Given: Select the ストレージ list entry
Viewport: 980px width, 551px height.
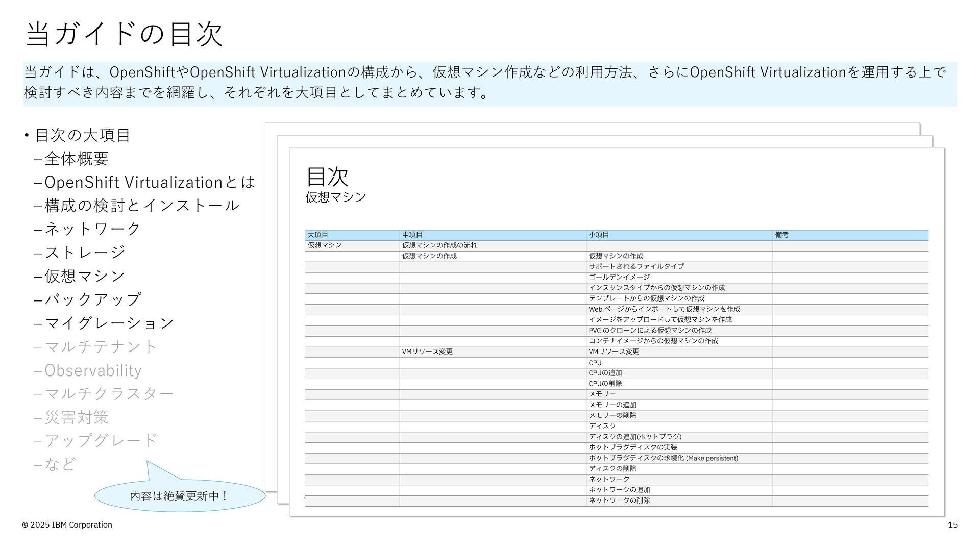Looking at the screenshot, I should coord(85,253).
